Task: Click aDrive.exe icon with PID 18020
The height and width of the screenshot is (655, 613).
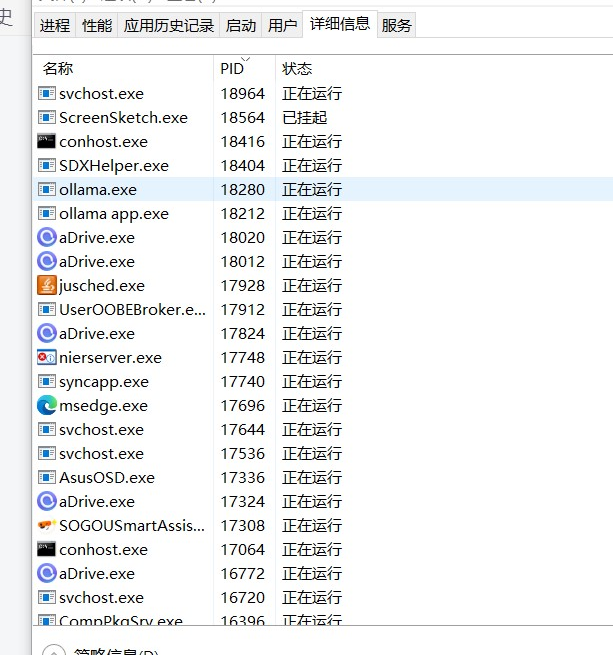Action: click(46, 237)
